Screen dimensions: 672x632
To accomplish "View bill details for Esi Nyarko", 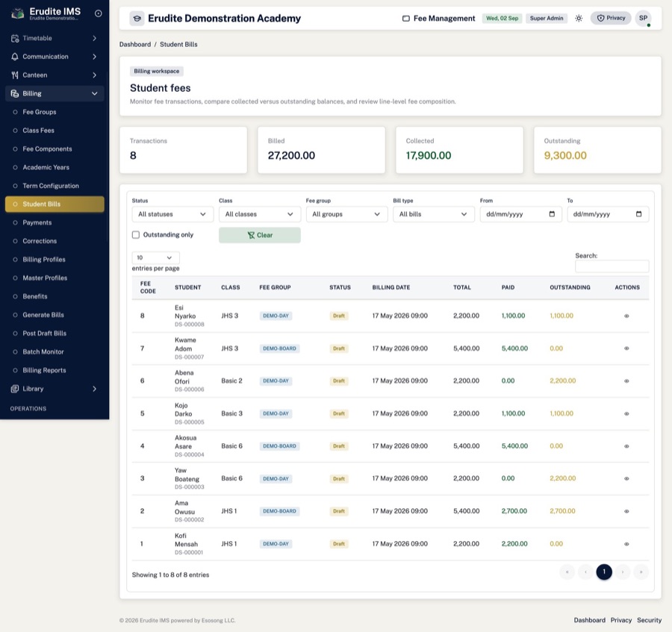I will 626,316.
